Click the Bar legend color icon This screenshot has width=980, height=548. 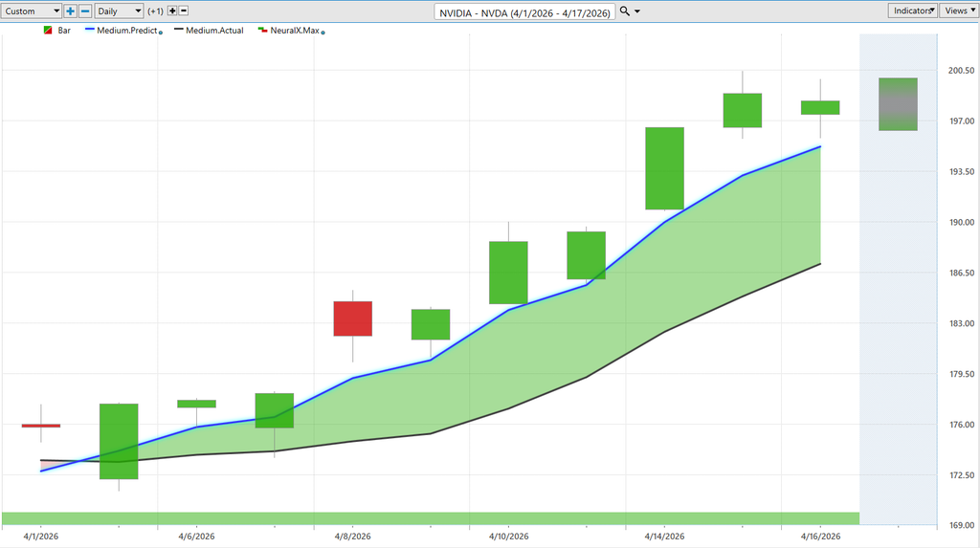[48, 30]
